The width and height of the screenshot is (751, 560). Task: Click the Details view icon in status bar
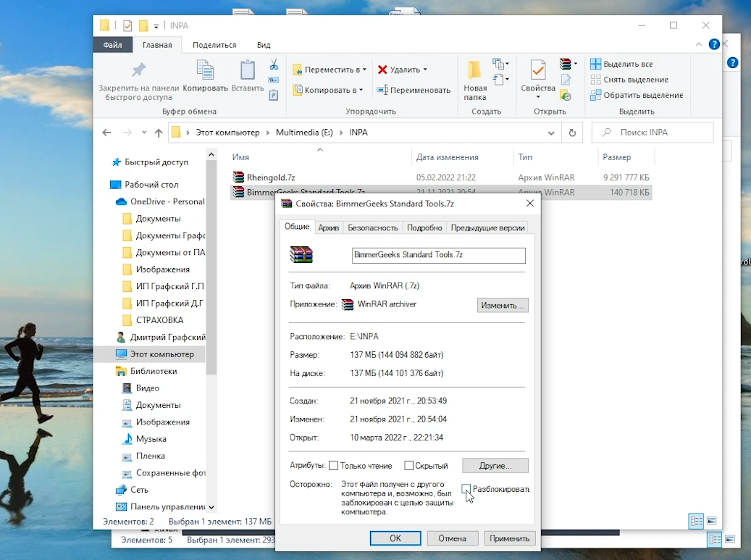[696, 521]
